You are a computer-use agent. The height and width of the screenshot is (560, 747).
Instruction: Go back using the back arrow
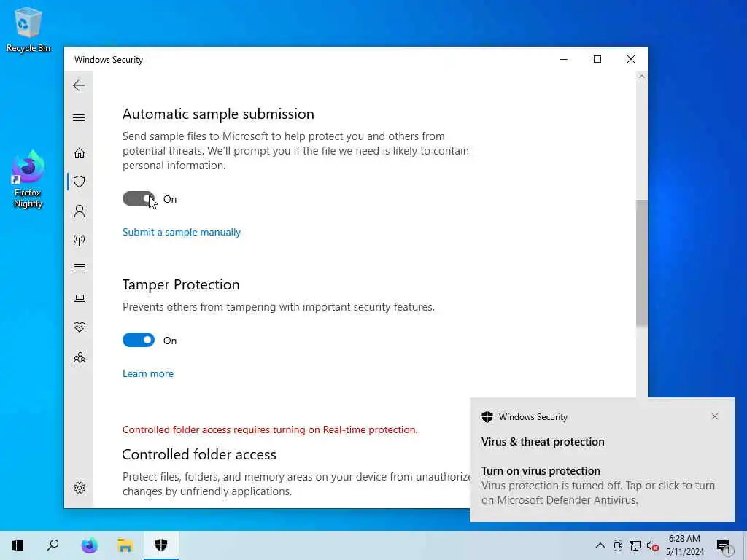point(79,86)
